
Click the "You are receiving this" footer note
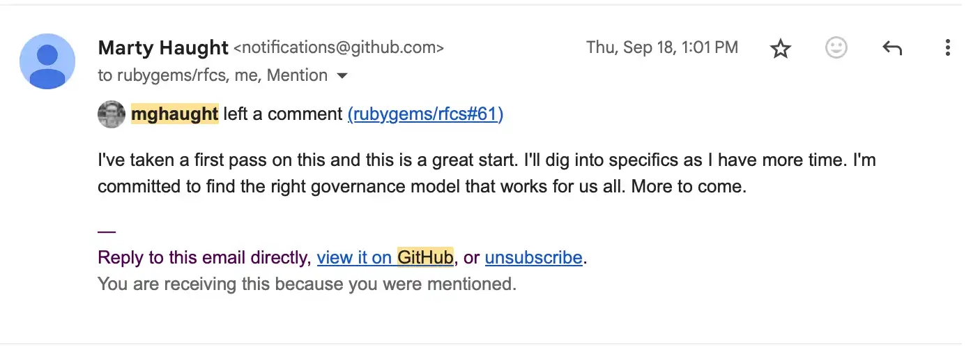coord(307,284)
